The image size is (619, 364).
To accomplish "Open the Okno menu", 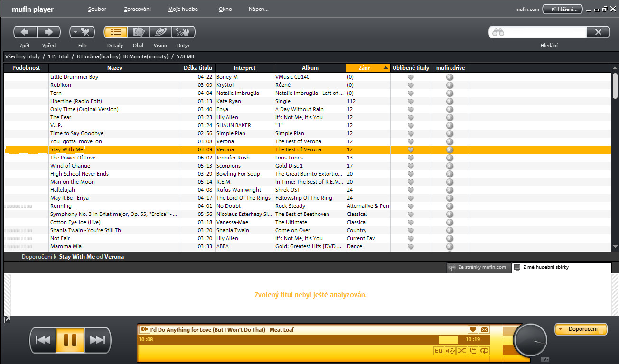I will (225, 9).
